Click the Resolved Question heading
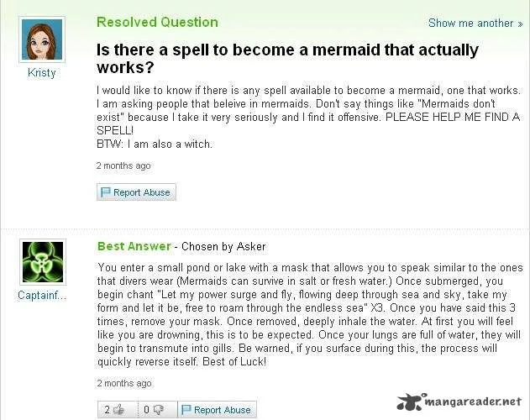This screenshot has width=530, height=420. pyautogui.click(x=157, y=23)
